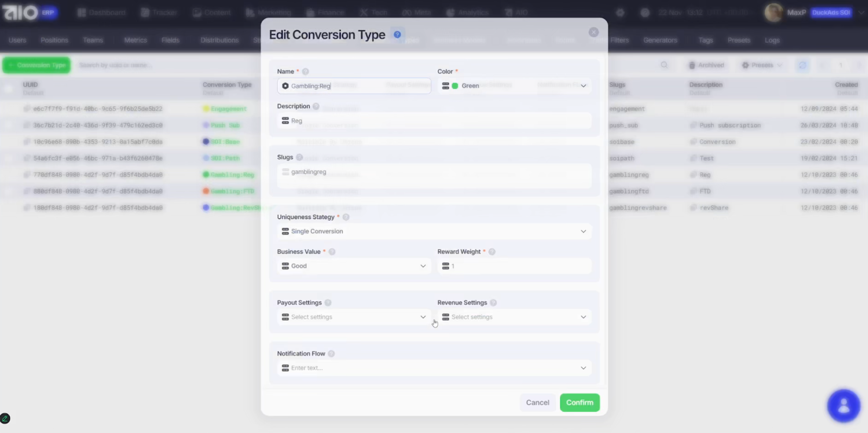868x433 pixels.
Task: Click the info icon beside Notification Flow
Action: click(331, 354)
